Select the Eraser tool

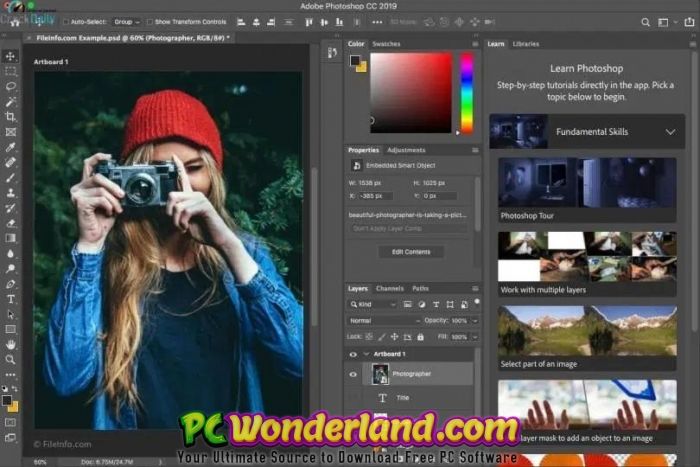[x=10, y=223]
